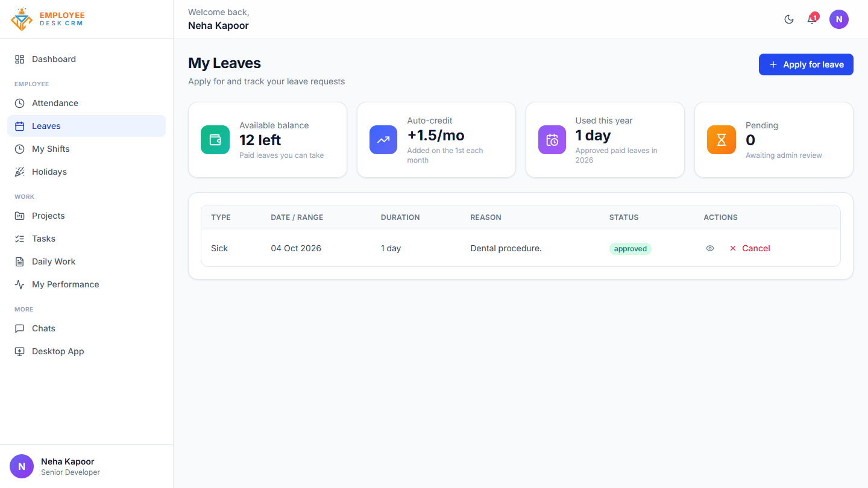868x488 pixels.
Task: Open the Holidays page
Action: click(x=86, y=172)
